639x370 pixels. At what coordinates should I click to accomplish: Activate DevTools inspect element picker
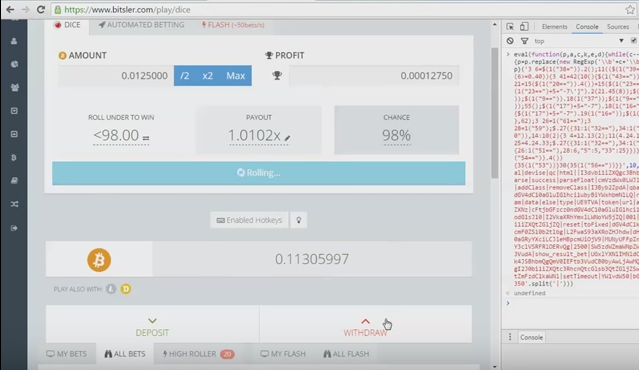pos(510,26)
